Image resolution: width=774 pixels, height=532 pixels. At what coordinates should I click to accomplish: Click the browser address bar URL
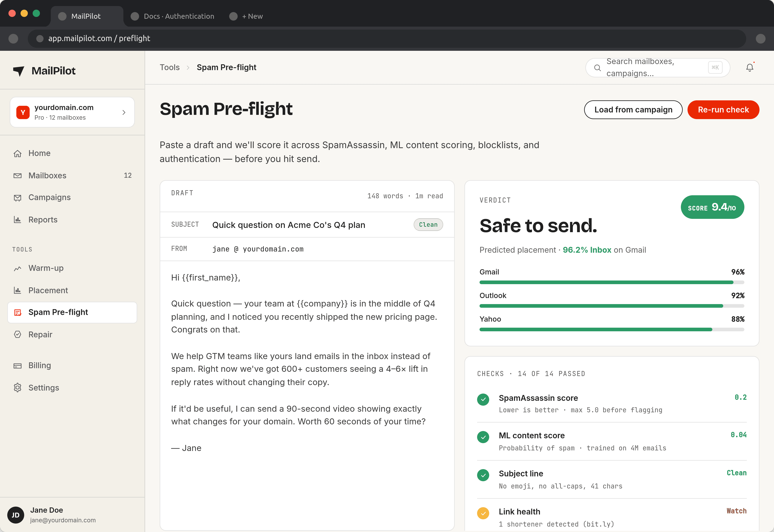tap(99, 38)
